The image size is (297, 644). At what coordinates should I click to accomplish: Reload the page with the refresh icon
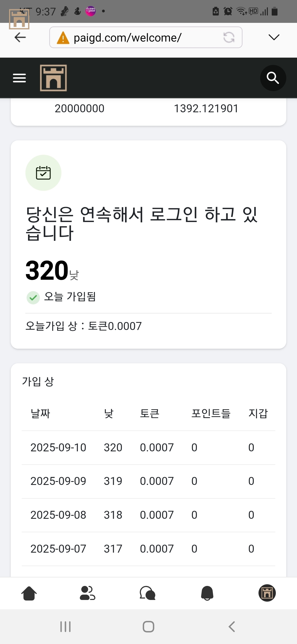click(x=229, y=37)
